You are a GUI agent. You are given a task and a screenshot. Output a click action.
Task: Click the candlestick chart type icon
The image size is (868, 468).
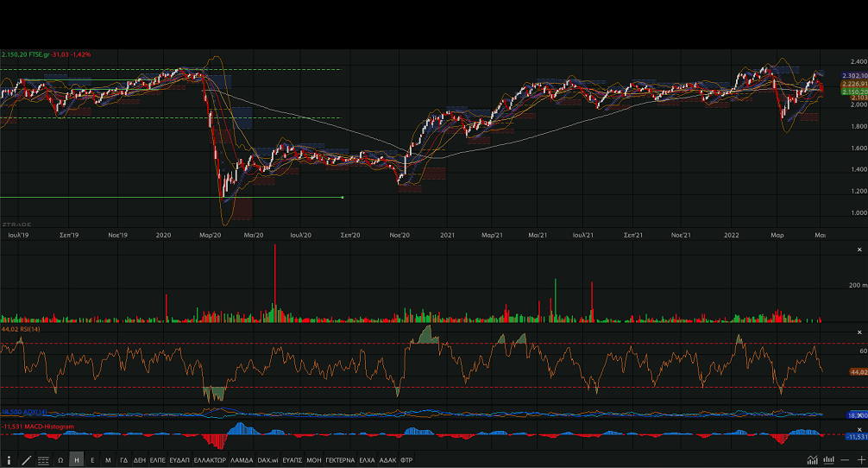829,460
